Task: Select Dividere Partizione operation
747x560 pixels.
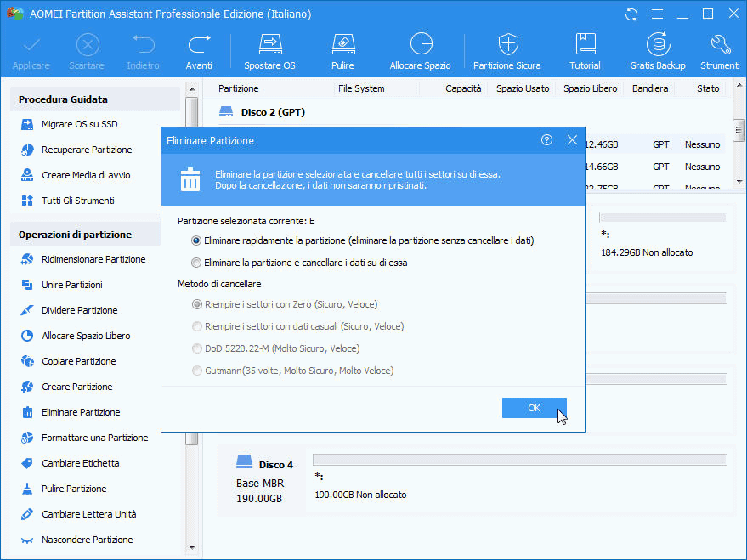Action: (70, 310)
